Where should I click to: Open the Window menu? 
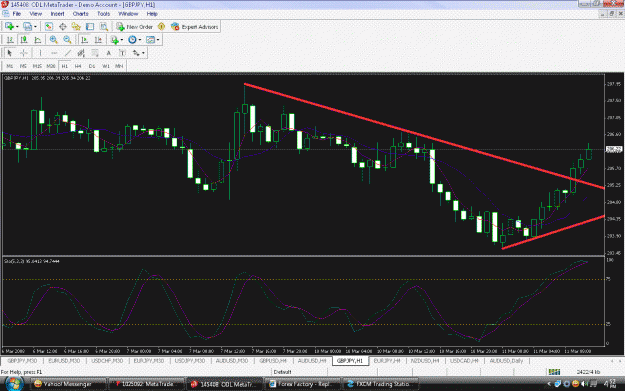click(x=128, y=14)
